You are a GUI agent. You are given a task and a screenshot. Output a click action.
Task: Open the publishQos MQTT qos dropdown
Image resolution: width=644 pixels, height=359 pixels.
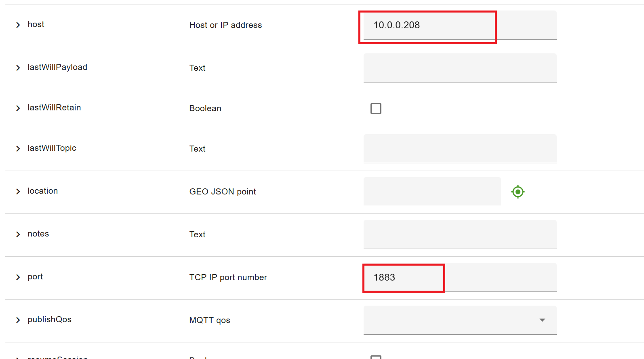460,320
